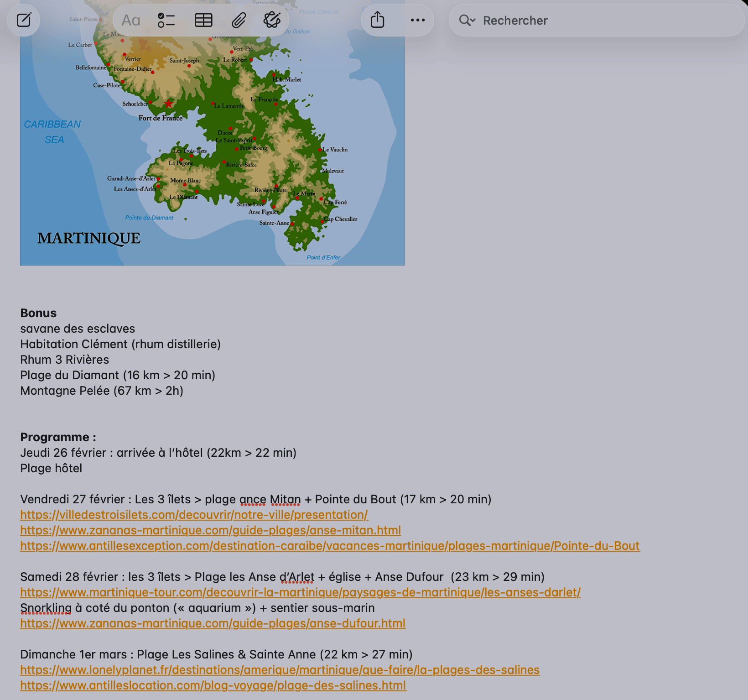748x700 pixels.
Task: Create a new note with compose icon
Action: coord(24,20)
